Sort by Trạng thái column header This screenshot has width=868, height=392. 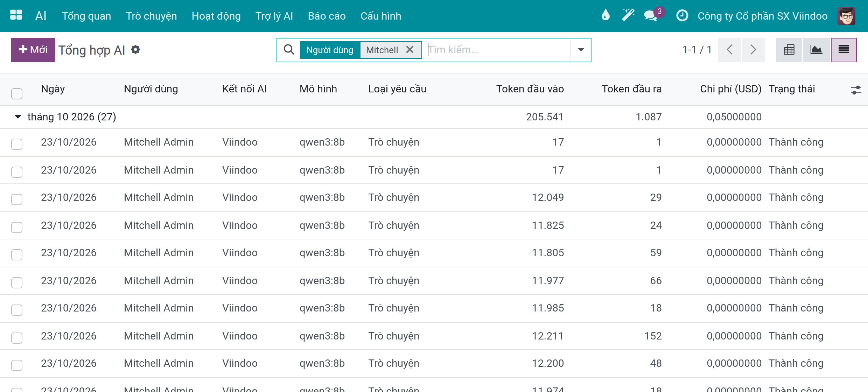point(792,89)
